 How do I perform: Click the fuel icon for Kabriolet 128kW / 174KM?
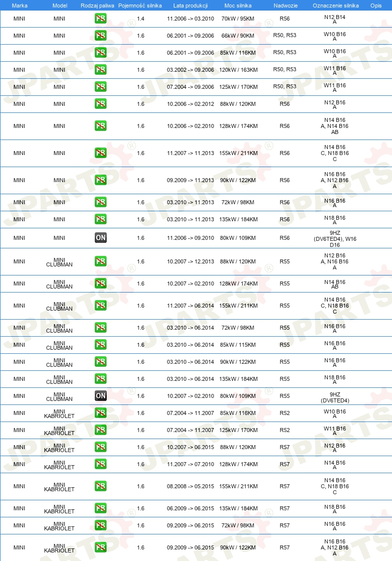point(100,464)
